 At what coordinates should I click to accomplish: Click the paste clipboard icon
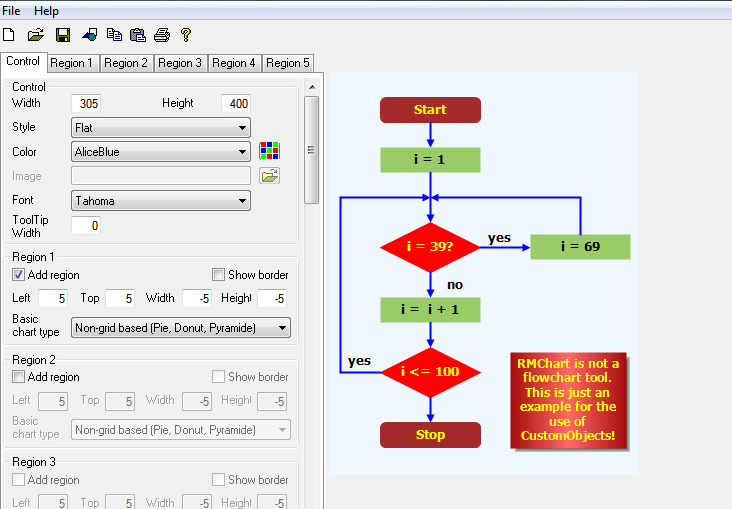point(138,35)
